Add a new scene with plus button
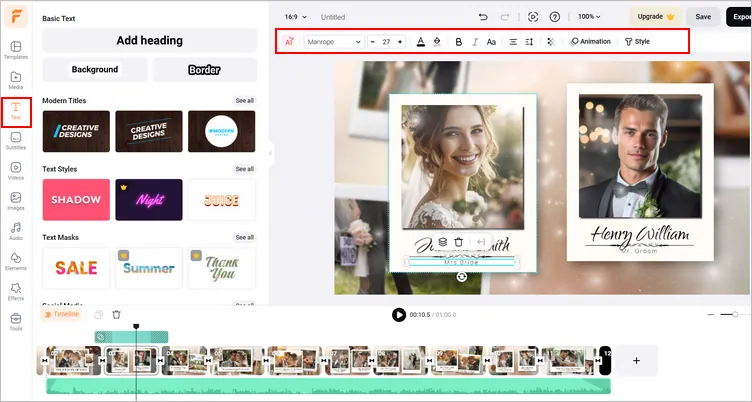Viewport: 752px width, 402px height. [636, 360]
